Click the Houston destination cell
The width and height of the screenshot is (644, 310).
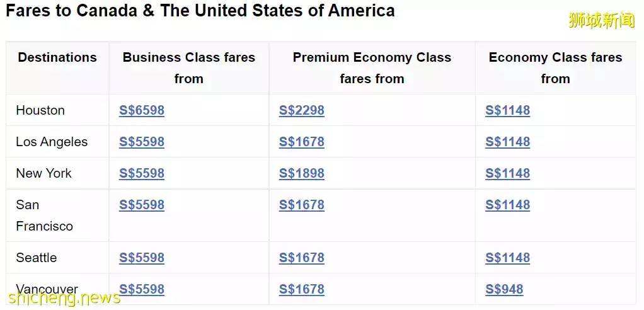tap(40, 110)
